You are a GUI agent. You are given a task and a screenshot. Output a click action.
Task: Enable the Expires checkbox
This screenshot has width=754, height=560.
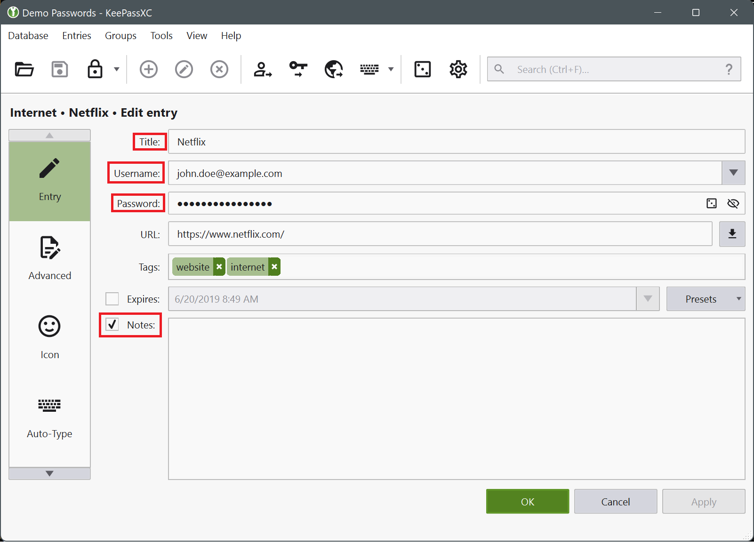pos(112,299)
